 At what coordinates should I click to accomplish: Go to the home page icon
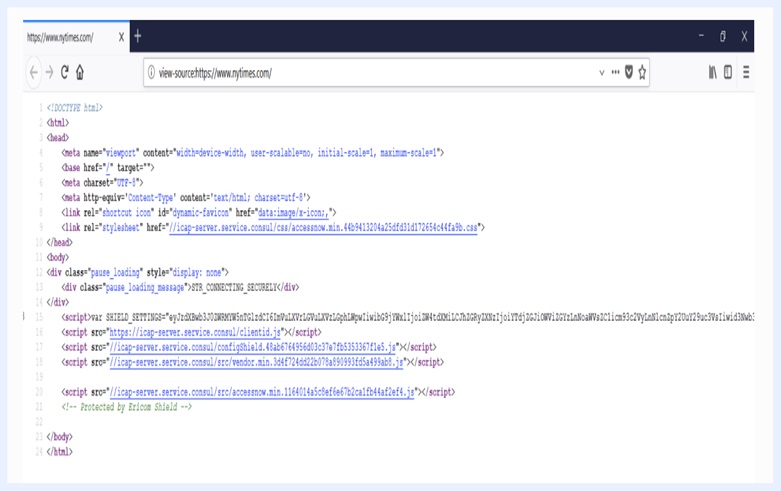click(80, 72)
